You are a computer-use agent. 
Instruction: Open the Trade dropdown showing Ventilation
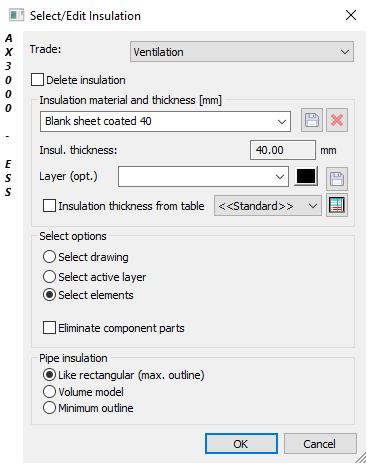242,52
